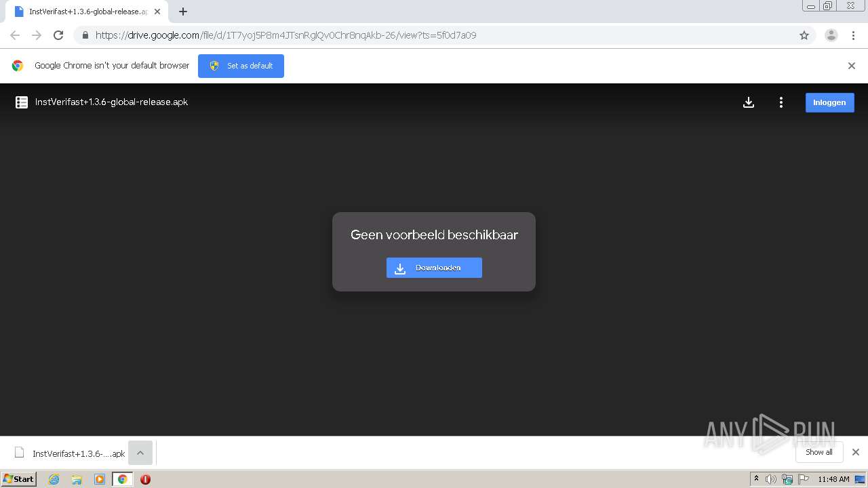Click the InstVerifast+1.3.6-global-release.apk title text
Image resolution: width=868 pixels, height=488 pixels.
coord(111,102)
